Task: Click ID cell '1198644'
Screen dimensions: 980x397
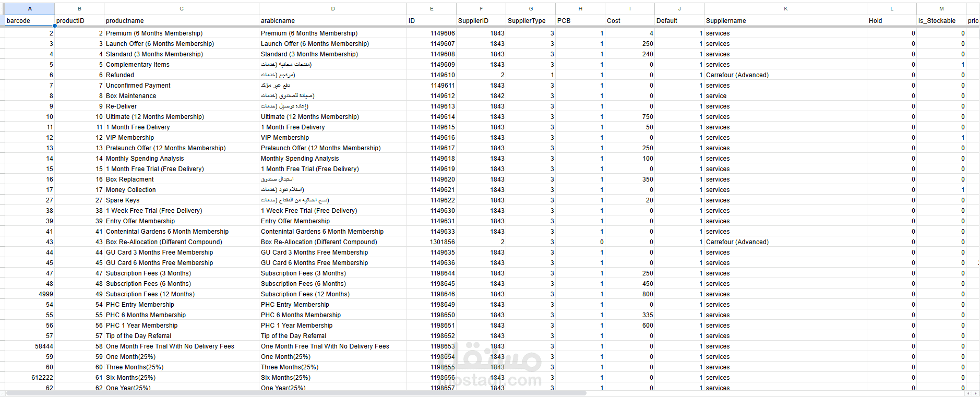Action: pos(432,273)
